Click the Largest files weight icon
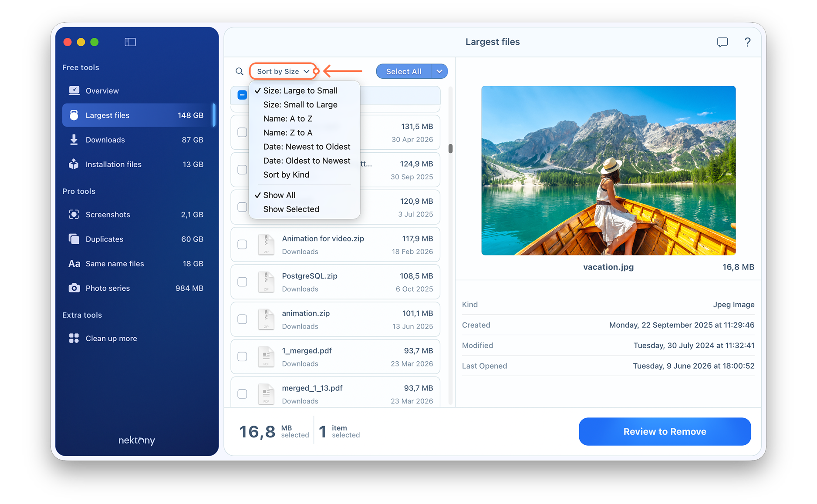817x504 pixels. pyautogui.click(x=74, y=115)
